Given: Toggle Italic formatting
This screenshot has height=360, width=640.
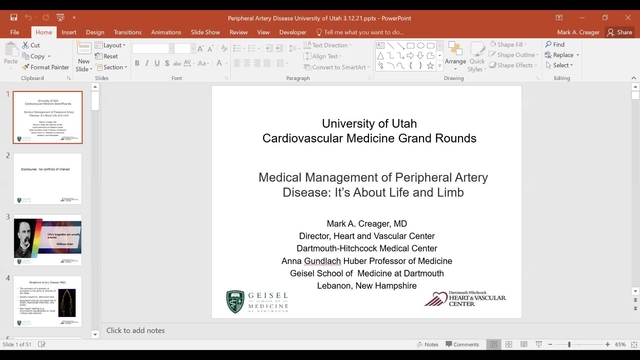Looking at the screenshot, I should (x=147, y=63).
